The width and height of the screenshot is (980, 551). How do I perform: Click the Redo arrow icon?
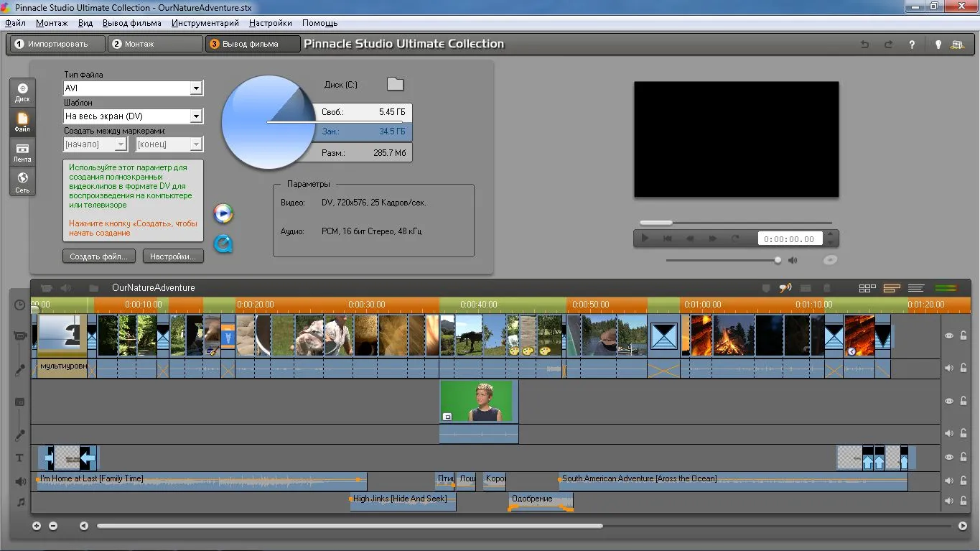(888, 45)
